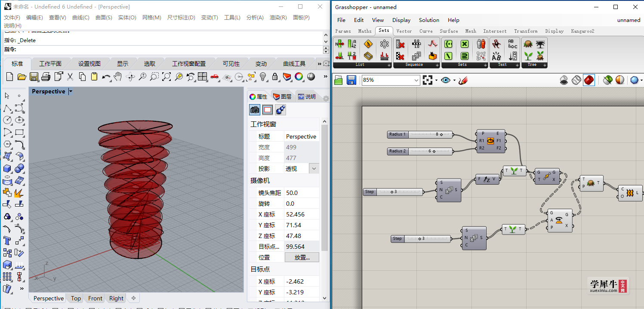644x309 pixels.
Task: Click the New file icon in Rhino toolbar
Action: [x=10, y=77]
